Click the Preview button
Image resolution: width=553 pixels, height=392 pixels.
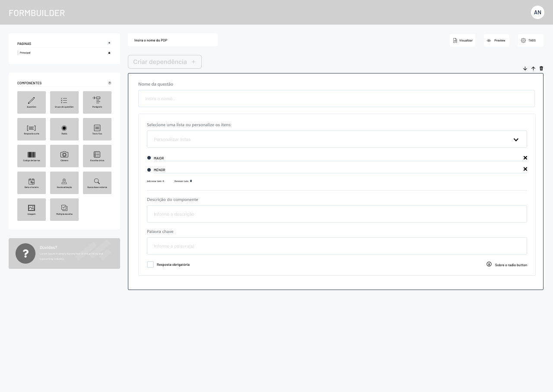click(496, 40)
